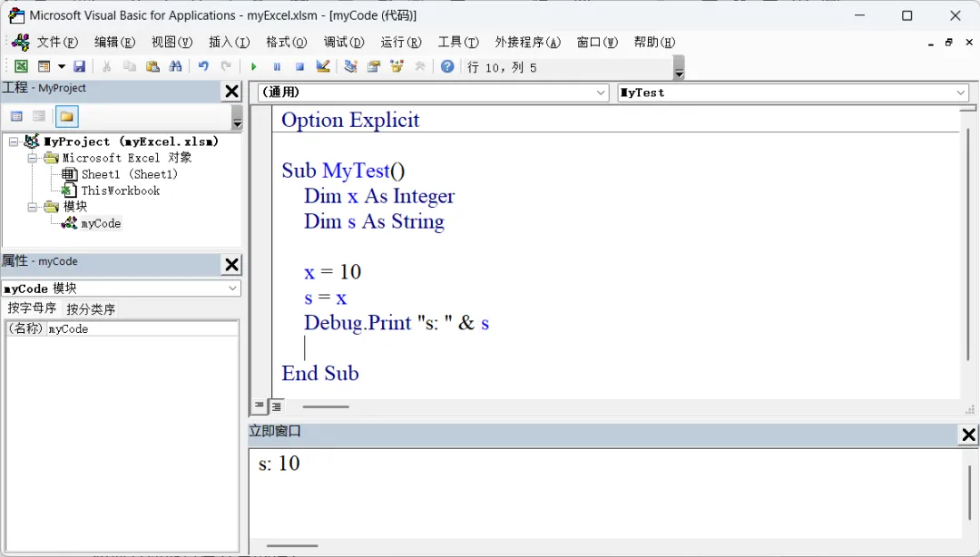This screenshot has height=557, width=980.
Task: Collapse the Microsoft Excel 对象 folder
Action: pyautogui.click(x=33, y=158)
